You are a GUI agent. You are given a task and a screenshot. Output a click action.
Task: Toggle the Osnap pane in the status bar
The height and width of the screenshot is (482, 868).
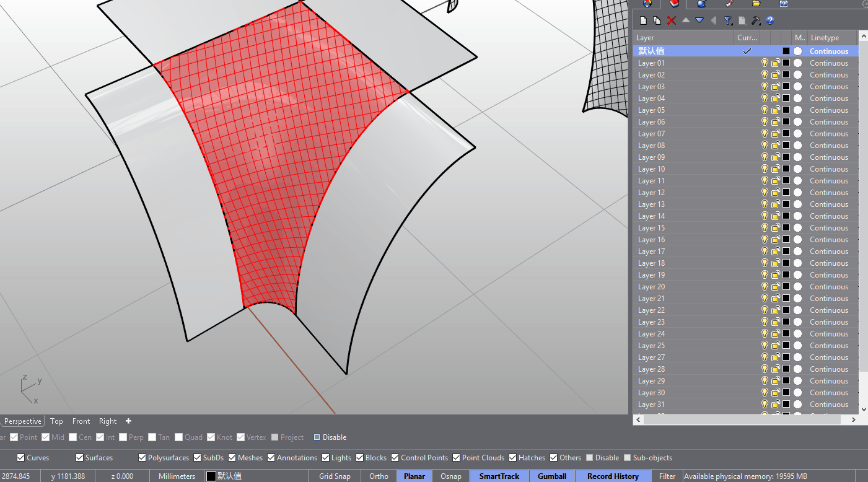450,476
